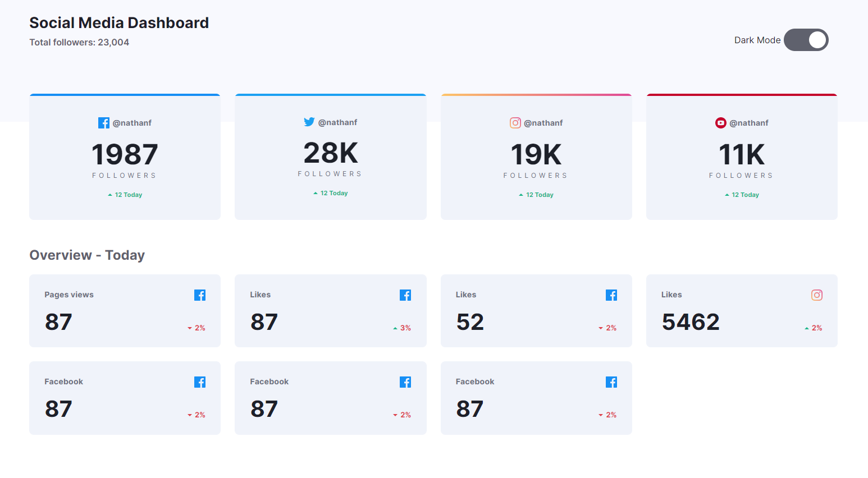The image size is (868, 478).
Task: Click Instagram icon on Likes 5462 card
Action: pyautogui.click(x=817, y=295)
